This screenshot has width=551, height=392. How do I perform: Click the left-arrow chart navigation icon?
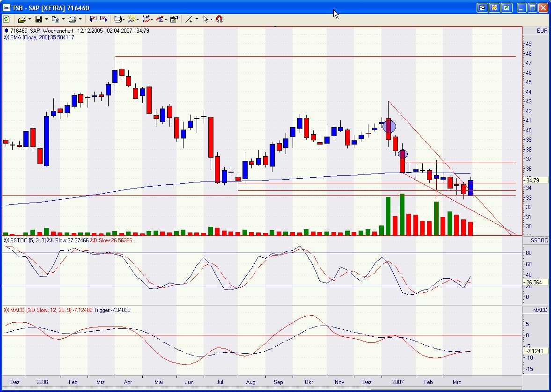(x=93, y=19)
